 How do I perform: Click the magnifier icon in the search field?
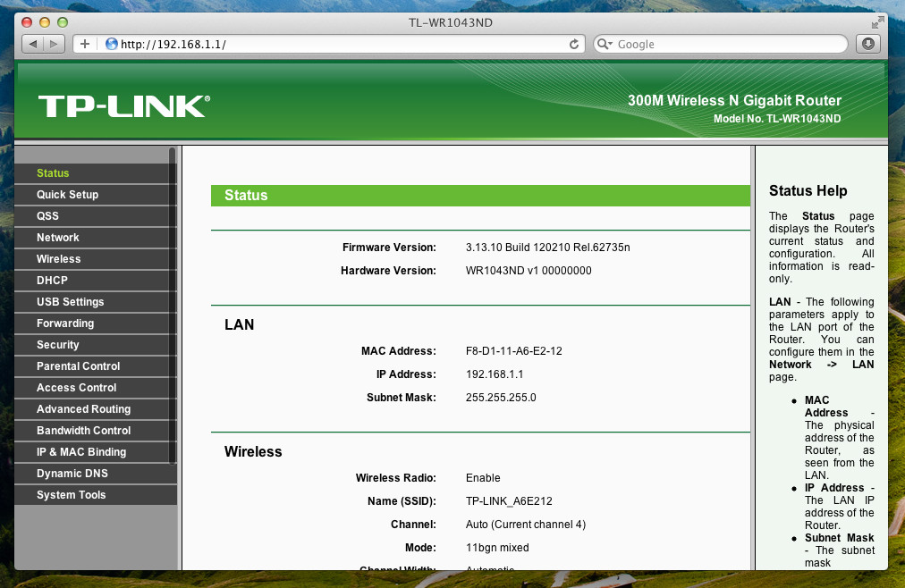click(604, 44)
